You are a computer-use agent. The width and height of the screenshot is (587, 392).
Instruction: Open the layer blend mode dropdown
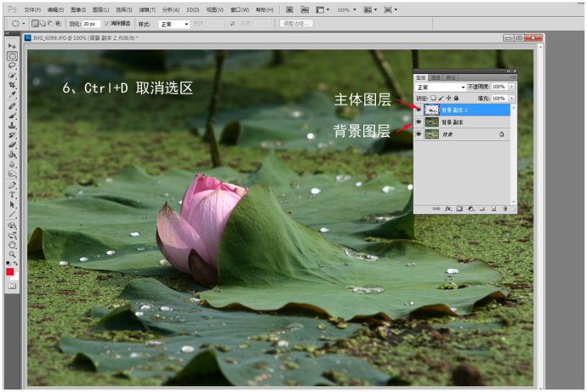tap(441, 87)
